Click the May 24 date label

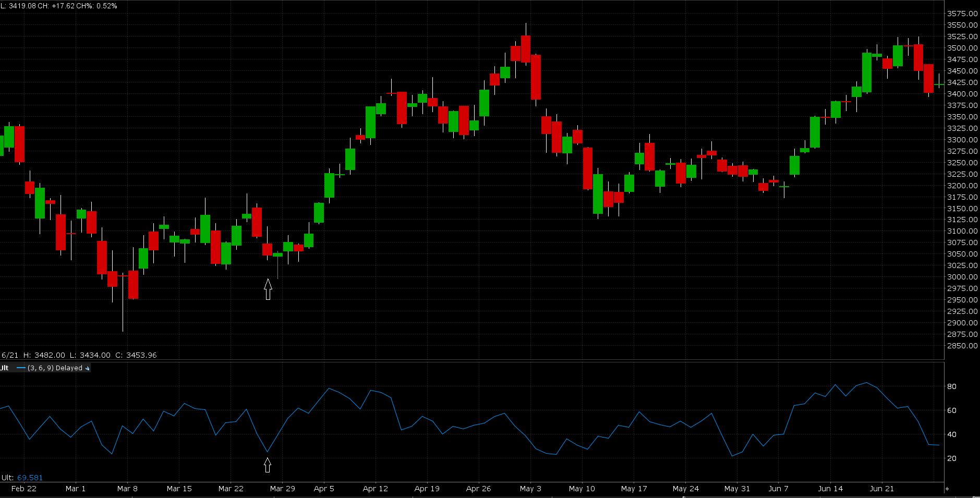(686, 489)
